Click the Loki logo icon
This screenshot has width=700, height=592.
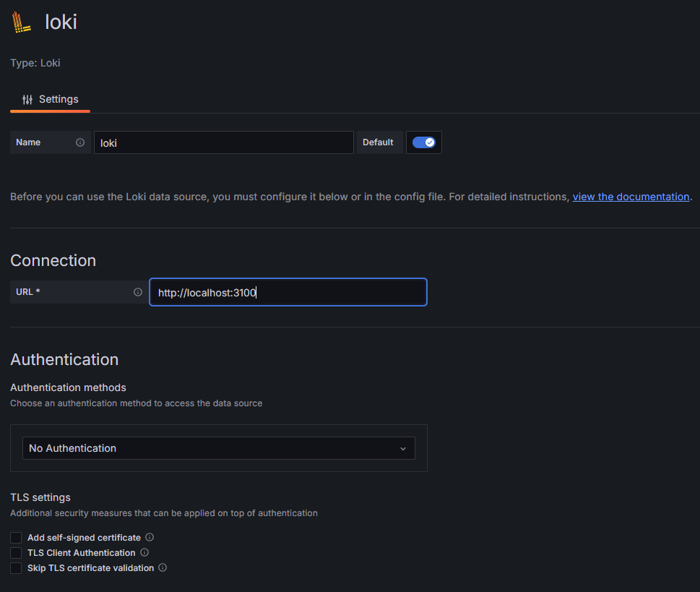point(22,22)
